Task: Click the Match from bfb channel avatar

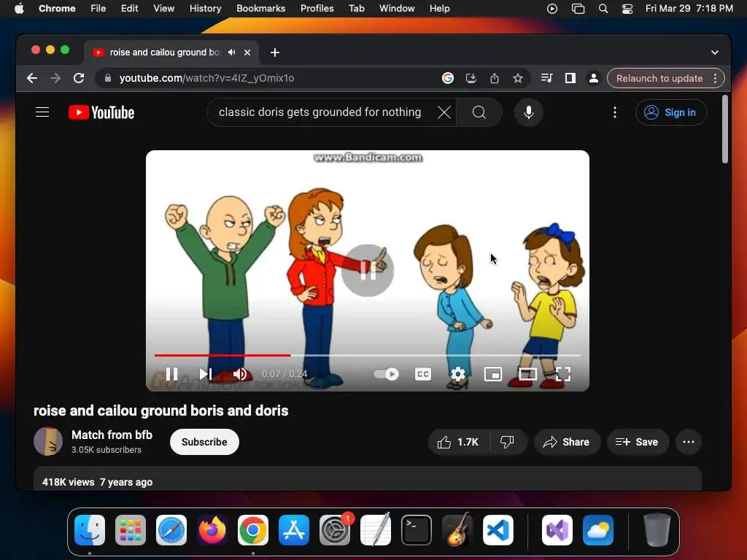Action: click(x=48, y=441)
